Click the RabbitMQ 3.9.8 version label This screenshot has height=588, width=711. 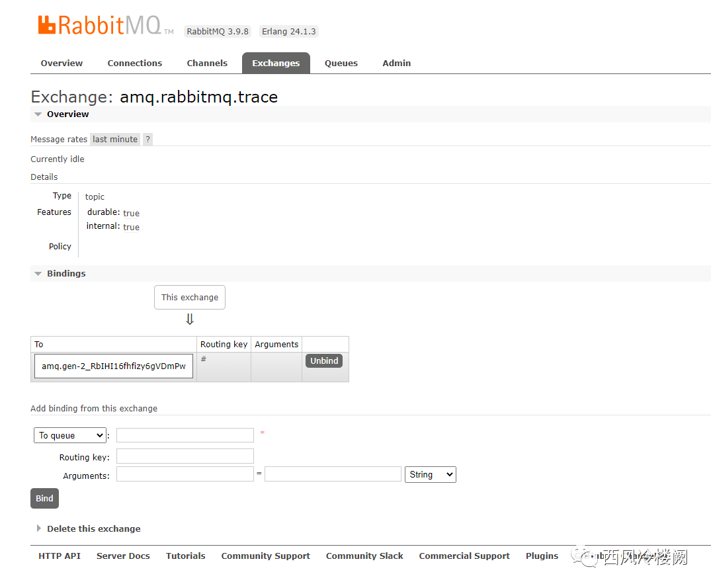pyautogui.click(x=218, y=31)
